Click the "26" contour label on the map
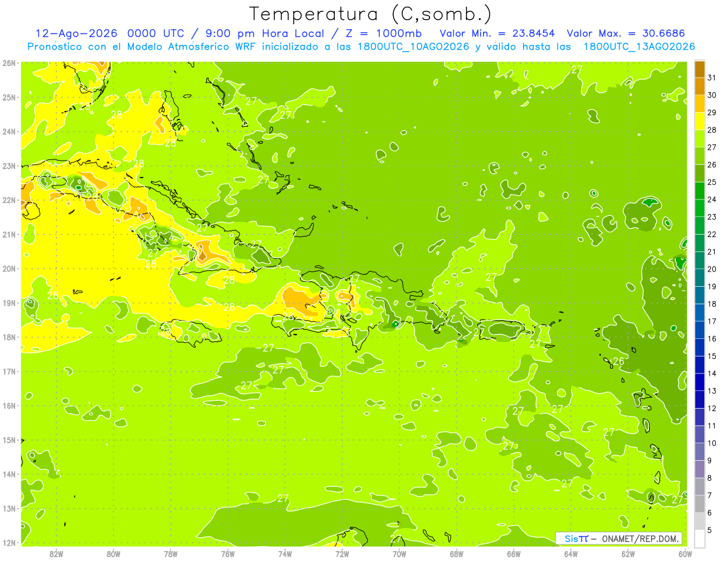728x562 pixels. (x=618, y=361)
